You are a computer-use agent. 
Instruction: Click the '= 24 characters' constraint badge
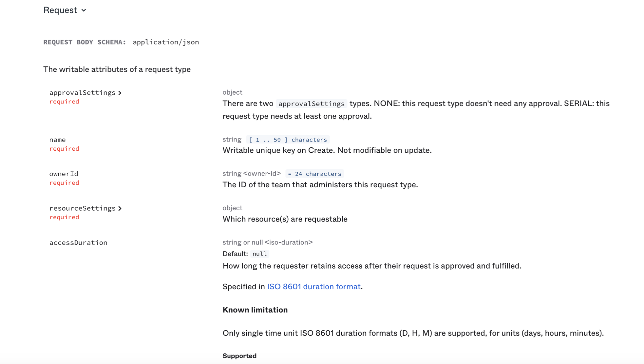click(x=314, y=174)
